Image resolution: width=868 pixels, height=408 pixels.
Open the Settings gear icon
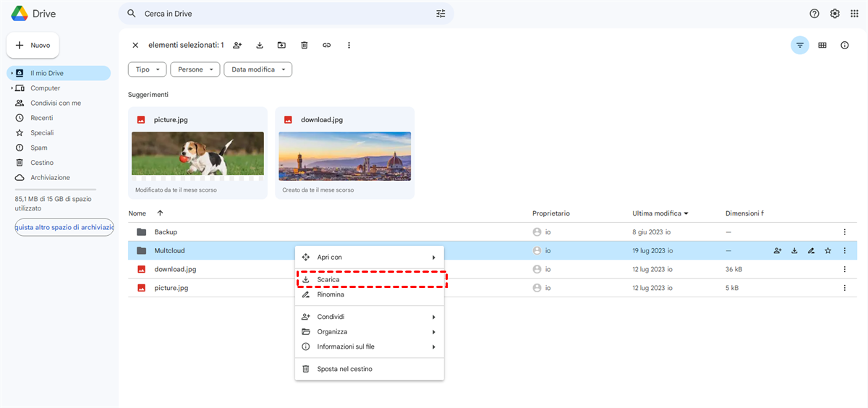(x=835, y=14)
